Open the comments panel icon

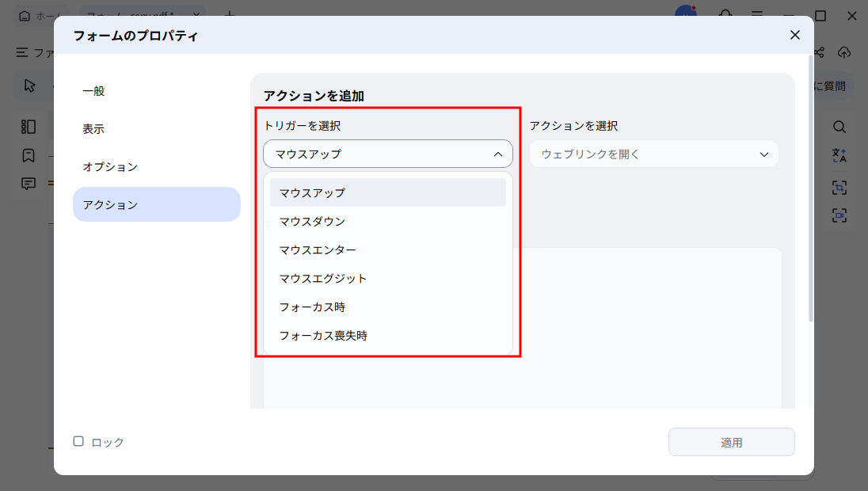pyautogui.click(x=28, y=183)
